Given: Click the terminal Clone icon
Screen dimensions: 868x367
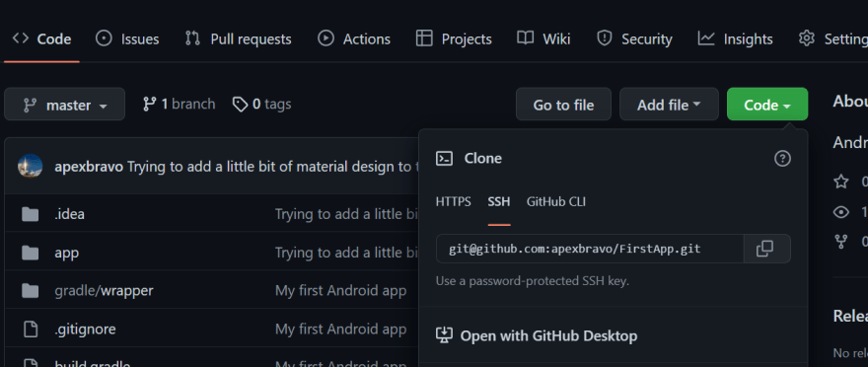Looking at the screenshot, I should coord(445,159).
